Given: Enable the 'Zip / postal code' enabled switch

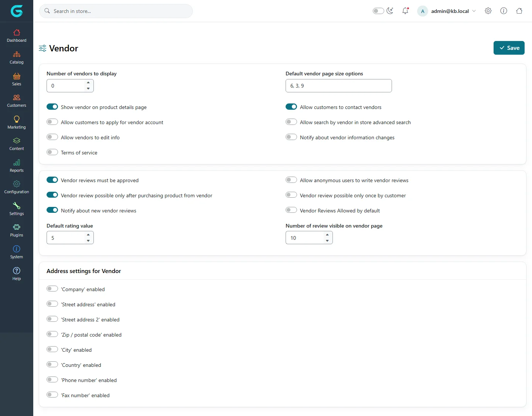Looking at the screenshot, I should (x=52, y=334).
